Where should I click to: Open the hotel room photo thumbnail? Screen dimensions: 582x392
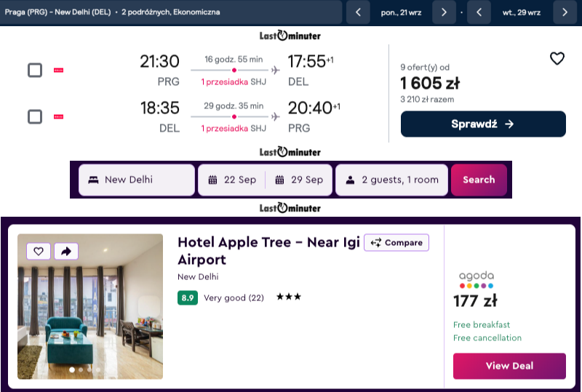click(90, 306)
